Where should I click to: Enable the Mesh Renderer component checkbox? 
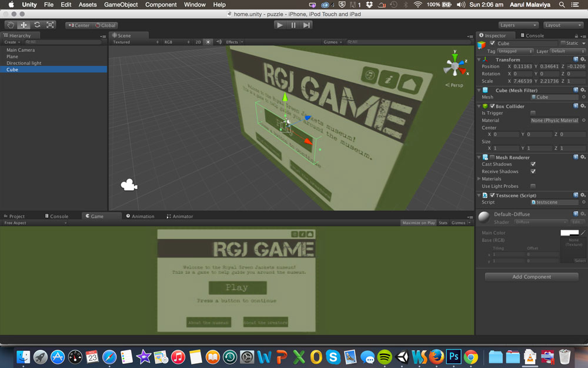coord(492,157)
